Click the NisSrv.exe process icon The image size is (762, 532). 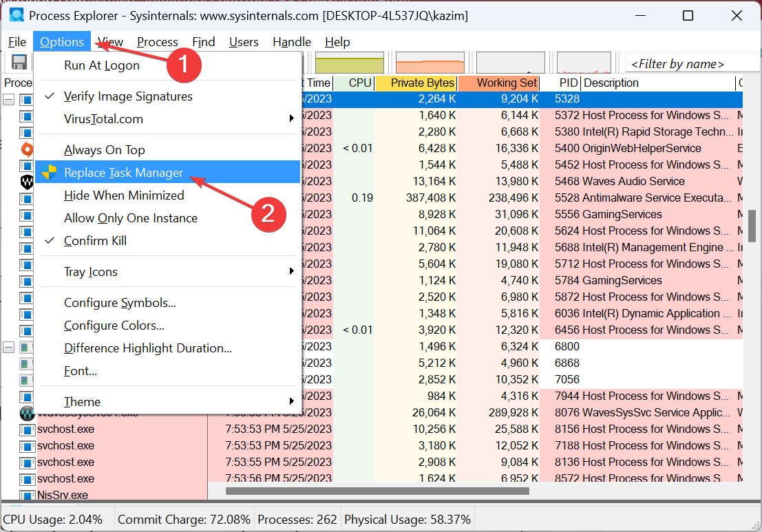click(x=27, y=495)
